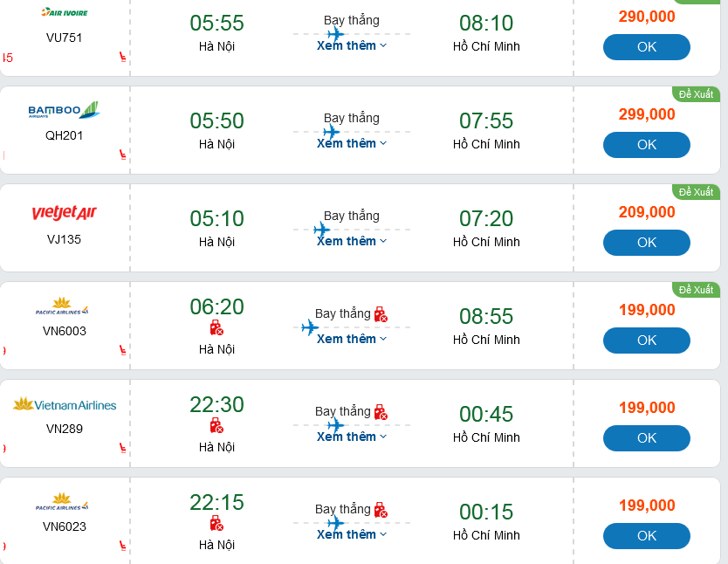728x564 pixels.
Task: Click no-baggage icon under 06:20 departure
Action: point(216,328)
